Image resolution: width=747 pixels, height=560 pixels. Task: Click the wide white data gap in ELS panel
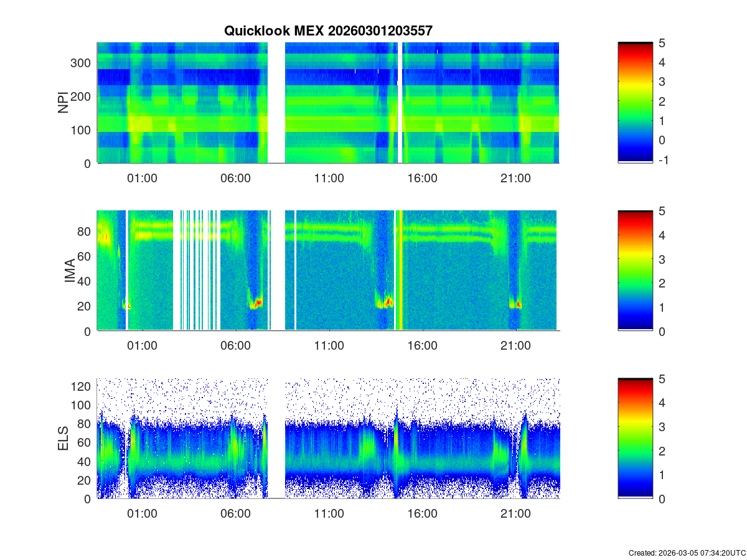click(276, 439)
